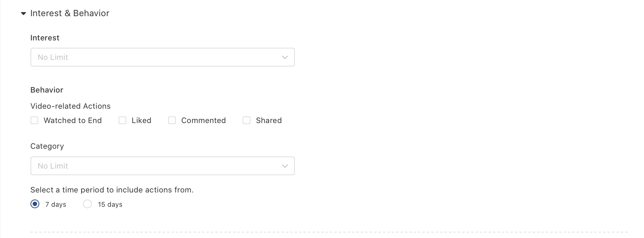Viewport: 644px width, 238px height.
Task: Click the "Liked" label text
Action: tap(141, 120)
